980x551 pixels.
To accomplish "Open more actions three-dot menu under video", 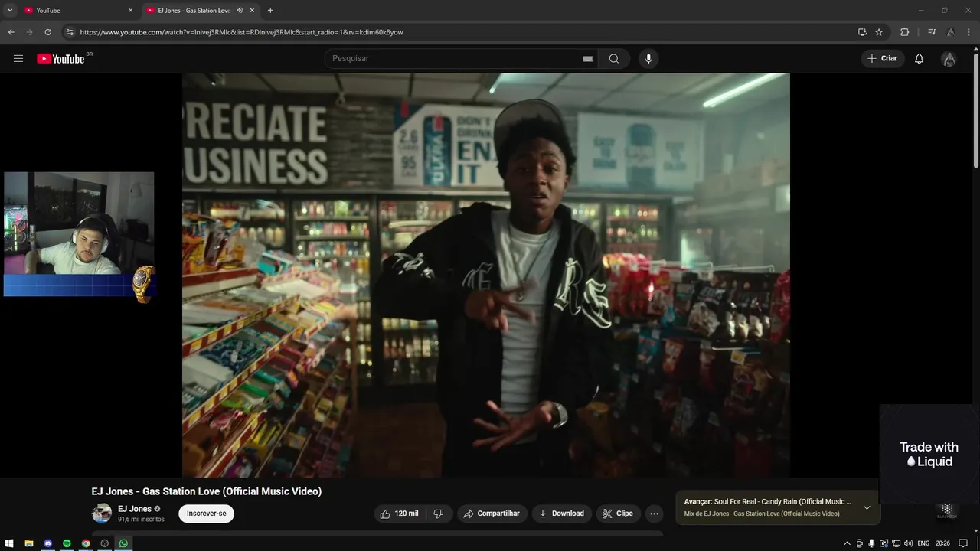I will pyautogui.click(x=654, y=514).
